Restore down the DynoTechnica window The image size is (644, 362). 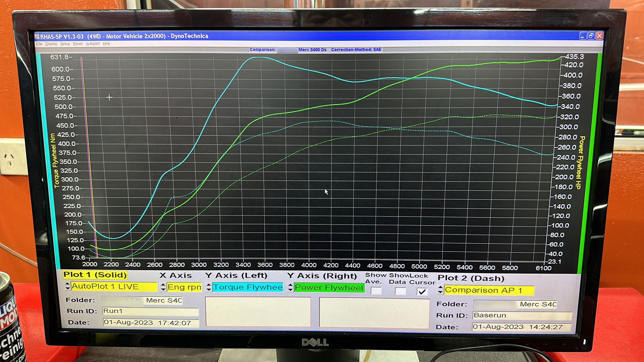pos(591,36)
